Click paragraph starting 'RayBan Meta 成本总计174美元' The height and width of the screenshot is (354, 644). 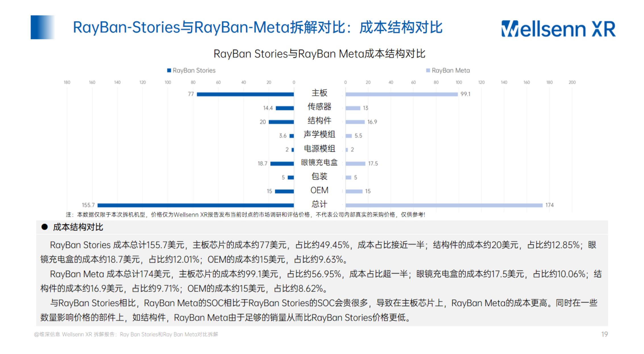pyautogui.click(x=321, y=281)
